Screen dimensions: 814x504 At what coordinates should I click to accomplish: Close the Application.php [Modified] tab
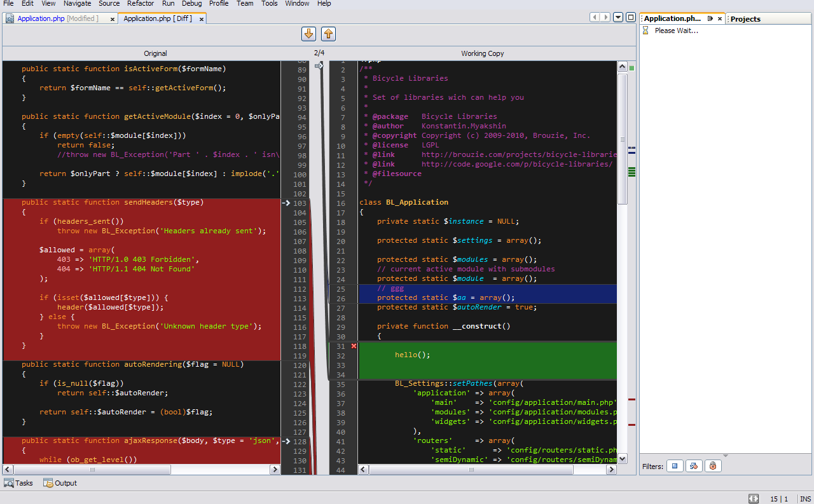[x=113, y=20]
